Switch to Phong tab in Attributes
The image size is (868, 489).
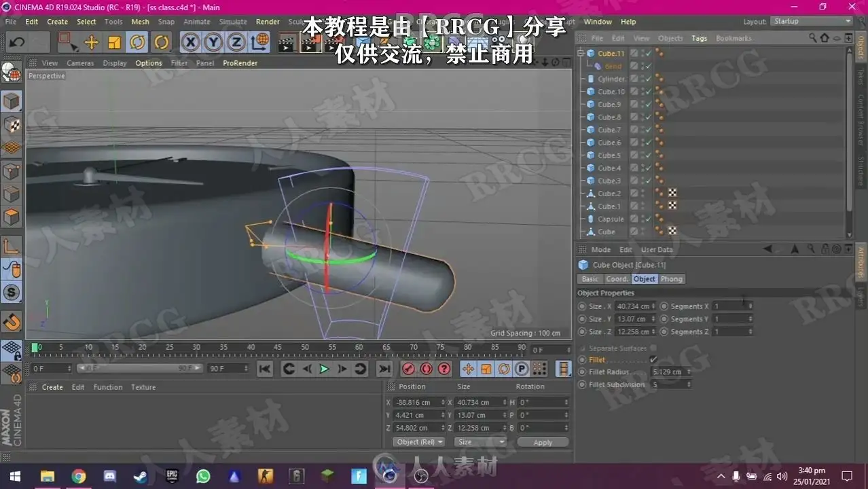671,279
